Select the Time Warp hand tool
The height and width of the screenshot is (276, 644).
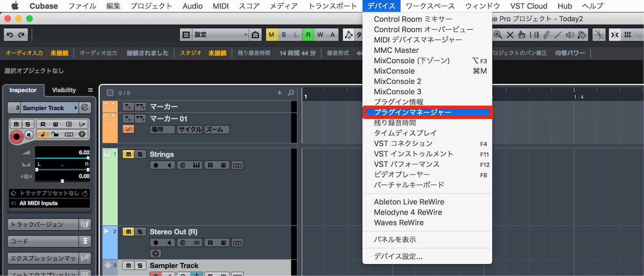click(x=522, y=35)
